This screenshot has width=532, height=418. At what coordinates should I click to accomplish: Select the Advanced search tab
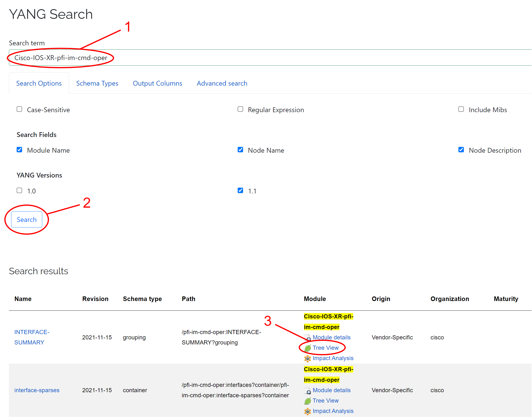click(221, 83)
